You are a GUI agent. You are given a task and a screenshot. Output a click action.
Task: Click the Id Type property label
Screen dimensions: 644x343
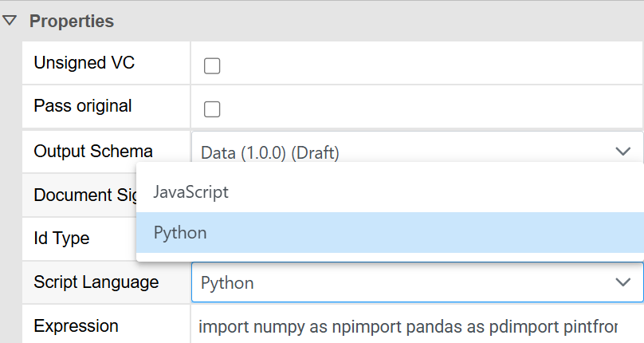click(x=61, y=239)
